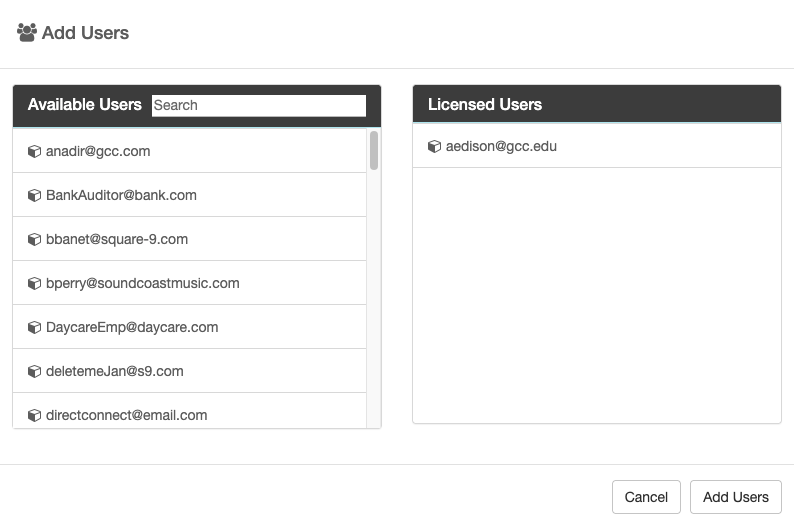Screen dimensions: 794x525
Task: Select BankAuditor@bank.com in Available Users
Action: click(121, 196)
